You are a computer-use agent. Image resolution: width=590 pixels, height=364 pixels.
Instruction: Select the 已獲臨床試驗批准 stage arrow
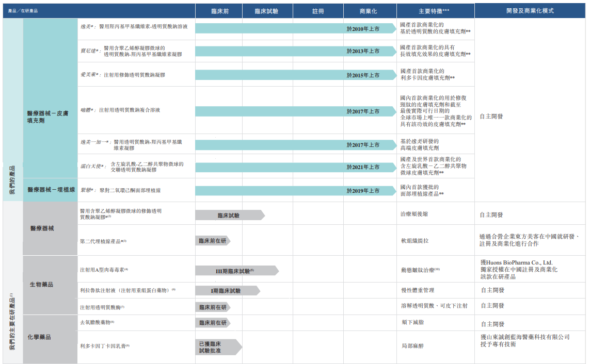[218, 347]
